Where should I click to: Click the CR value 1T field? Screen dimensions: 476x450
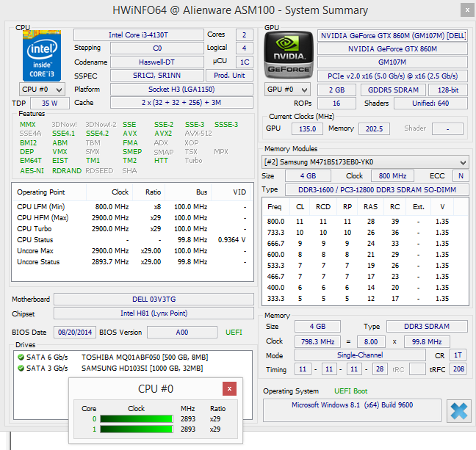click(458, 355)
